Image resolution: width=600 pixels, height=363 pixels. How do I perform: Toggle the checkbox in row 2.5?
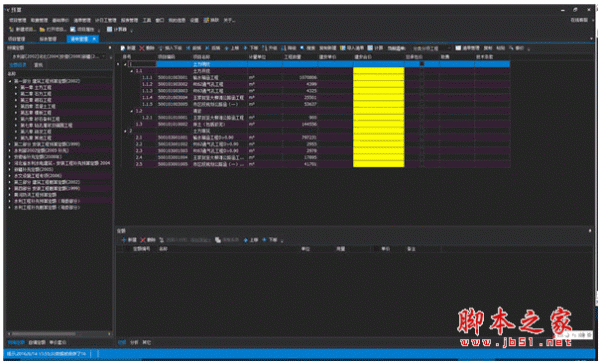tap(422, 164)
